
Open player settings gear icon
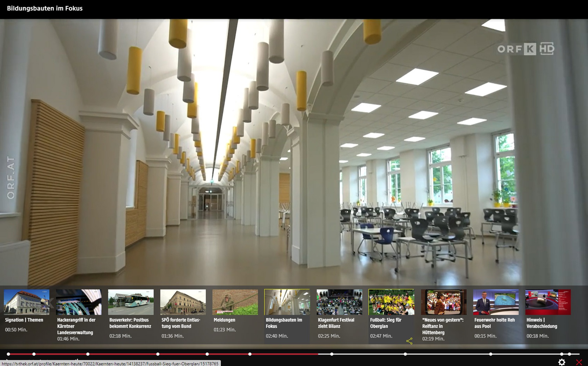tap(562, 362)
